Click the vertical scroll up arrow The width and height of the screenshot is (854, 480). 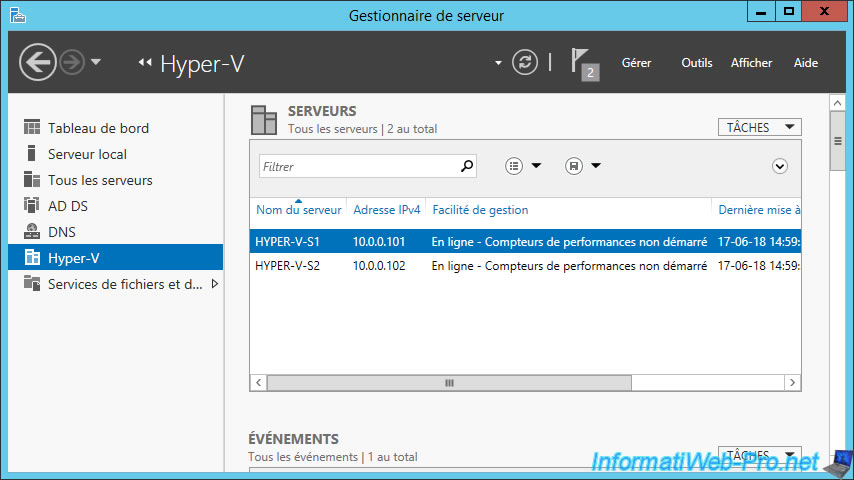pyautogui.click(x=837, y=102)
